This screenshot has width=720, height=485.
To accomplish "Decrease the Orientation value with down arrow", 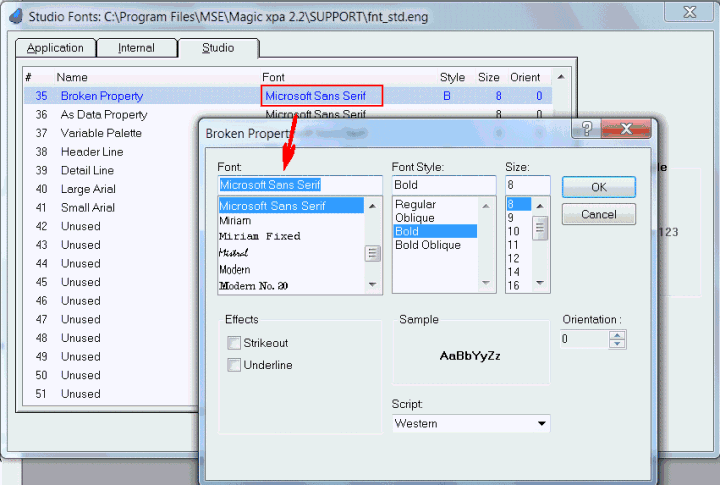I will (617, 344).
